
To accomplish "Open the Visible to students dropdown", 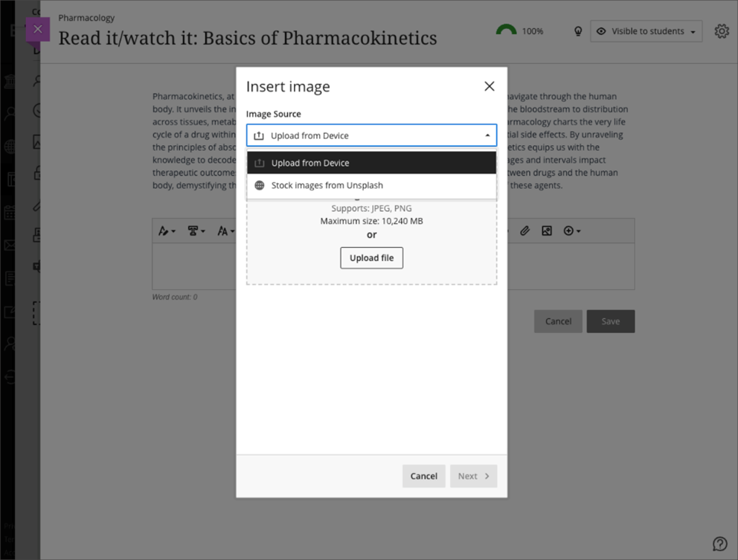I will pyautogui.click(x=646, y=31).
